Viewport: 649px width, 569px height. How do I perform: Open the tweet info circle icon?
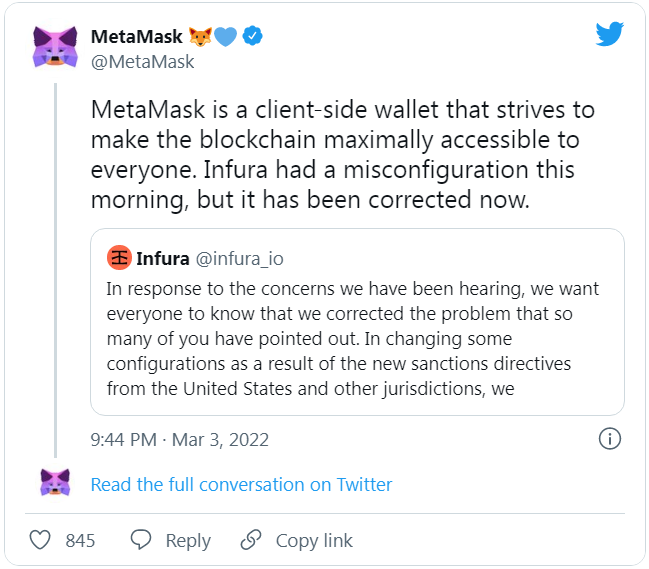coord(610,438)
